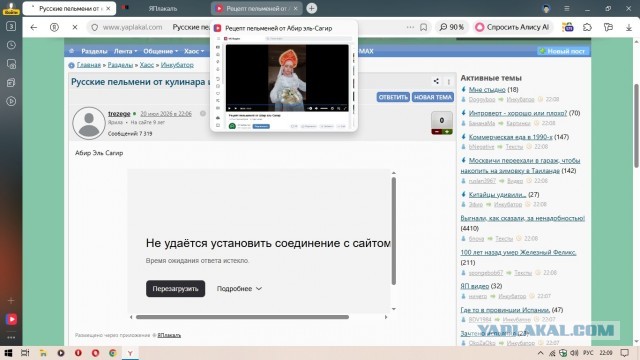Viewport: 640px width, 360px height.
Task: Click the embedded frame horizontal scrollbar
Action: click(242, 317)
